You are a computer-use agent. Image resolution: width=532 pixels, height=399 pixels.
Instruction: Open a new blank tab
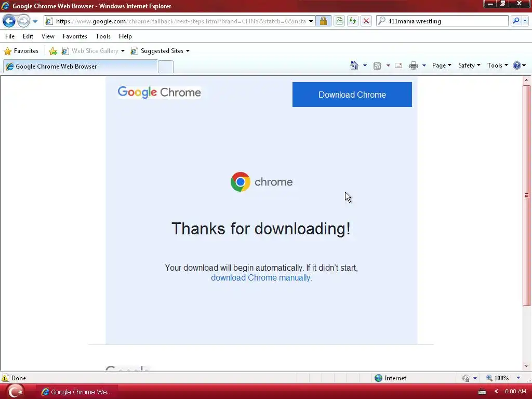point(166,66)
